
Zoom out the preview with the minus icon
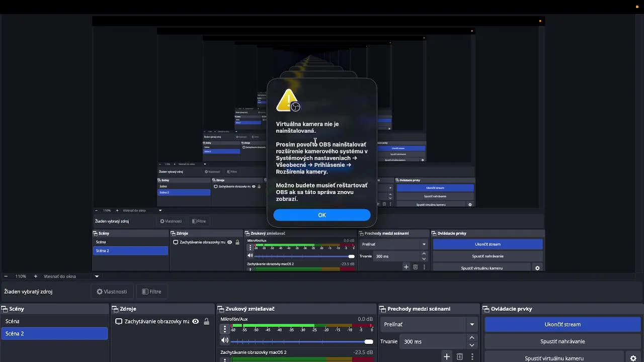point(6,276)
